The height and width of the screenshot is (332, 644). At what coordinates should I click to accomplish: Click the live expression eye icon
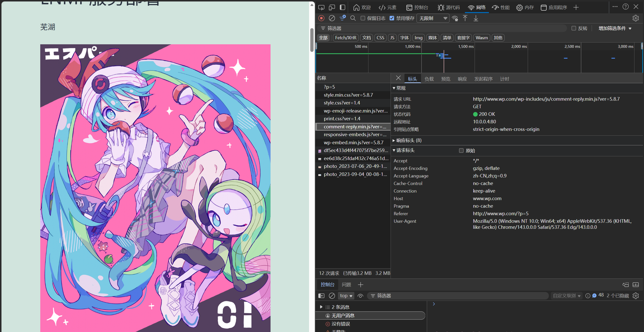click(360, 296)
